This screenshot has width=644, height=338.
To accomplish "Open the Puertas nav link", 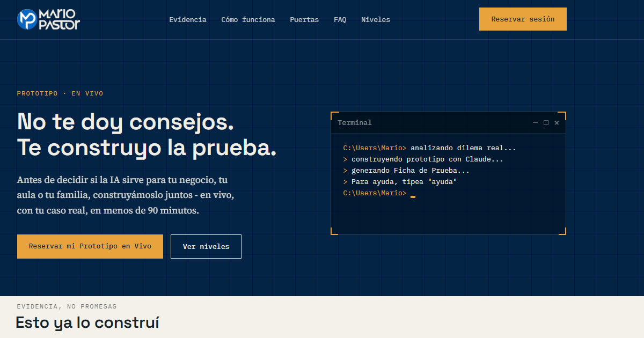I will click(304, 20).
